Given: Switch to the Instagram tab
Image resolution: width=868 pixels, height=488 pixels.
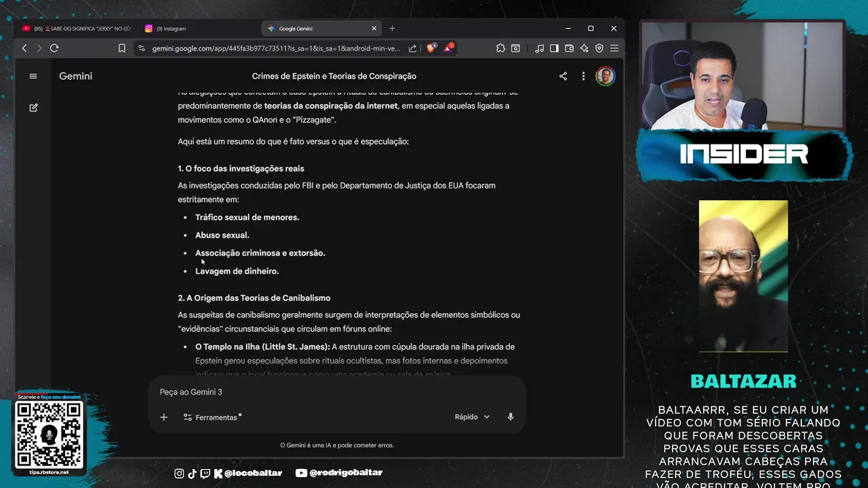Looking at the screenshot, I should pos(197,28).
